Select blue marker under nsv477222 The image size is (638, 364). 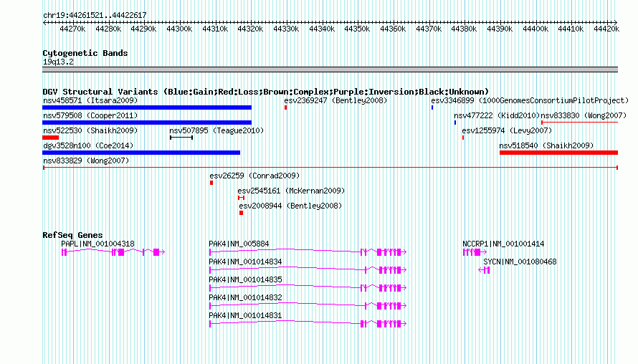[x=455, y=123]
